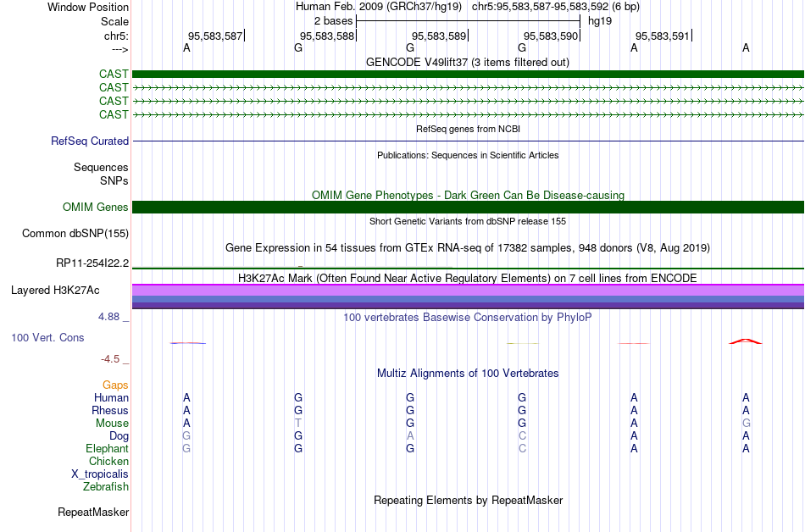This screenshot has width=805, height=532.
Task: Click position label 95,583,589 on ruler
Action: click(x=439, y=36)
